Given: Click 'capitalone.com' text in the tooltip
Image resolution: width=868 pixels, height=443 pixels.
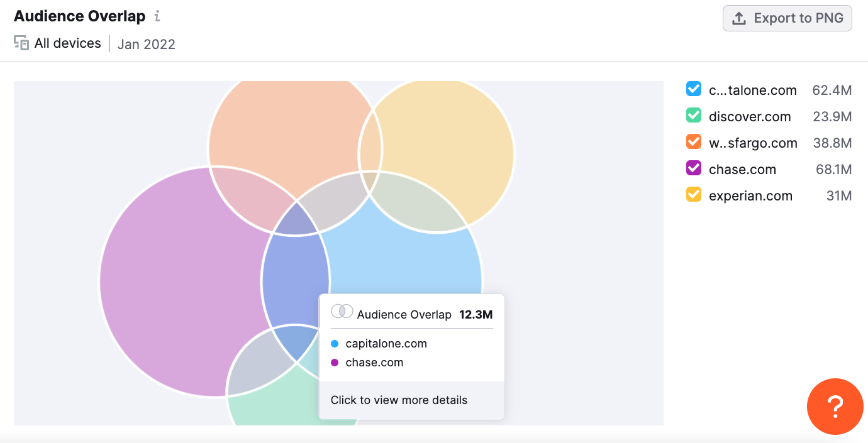Looking at the screenshot, I should coord(386,344).
